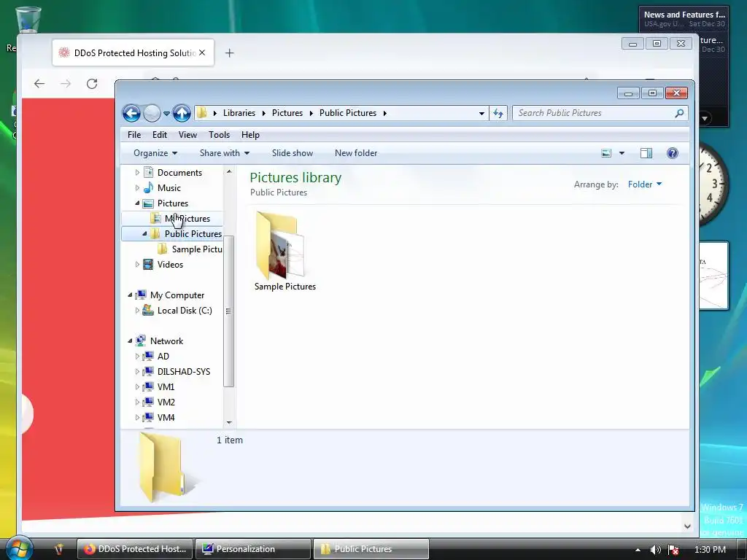The height and width of the screenshot is (560, 747).
Task: Select the AD network computer
Action: click(x=163, y=356)
